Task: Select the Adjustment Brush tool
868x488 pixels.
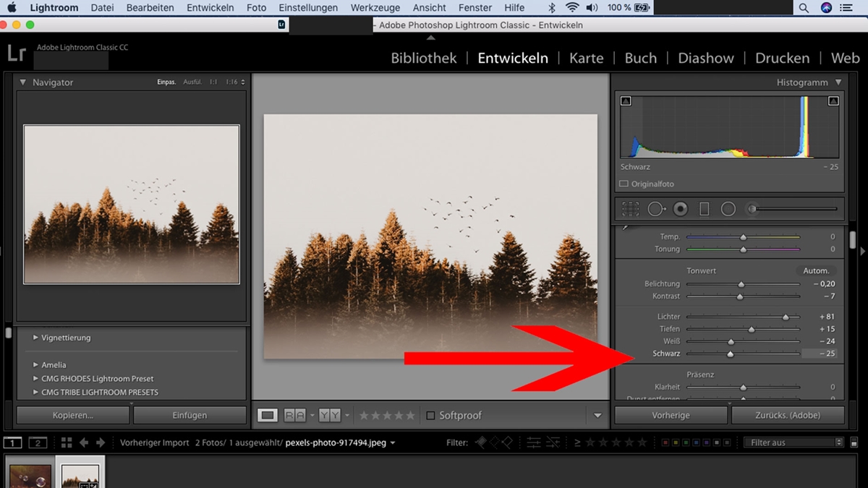Action: click(752, 208)
